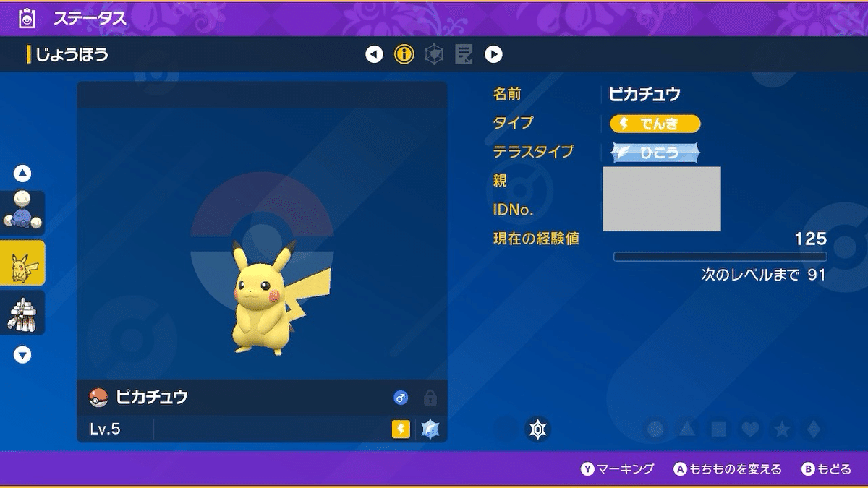868x488 pixels.
Task: Select the info page tab icon
Action: (404, 54)
